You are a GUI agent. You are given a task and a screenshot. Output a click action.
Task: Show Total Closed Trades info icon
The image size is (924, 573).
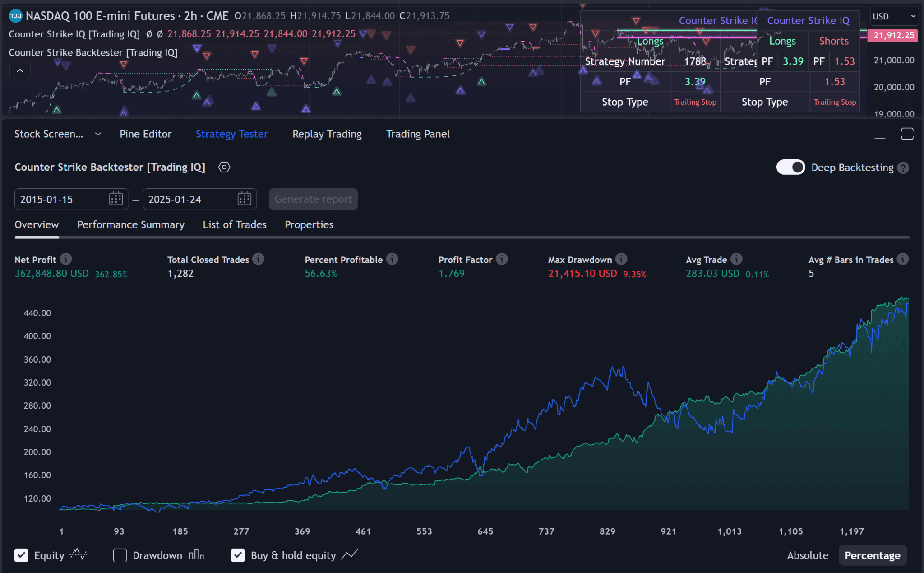(258, 259)
